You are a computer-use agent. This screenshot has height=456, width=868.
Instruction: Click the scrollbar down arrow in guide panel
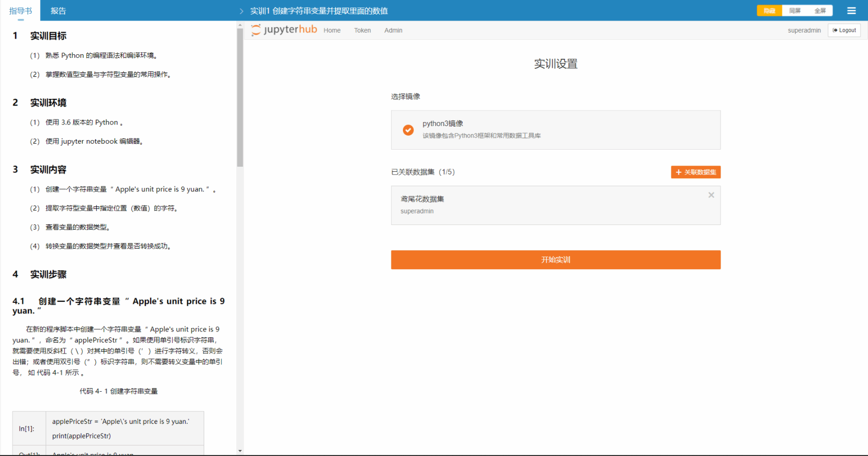pos(240,451)
